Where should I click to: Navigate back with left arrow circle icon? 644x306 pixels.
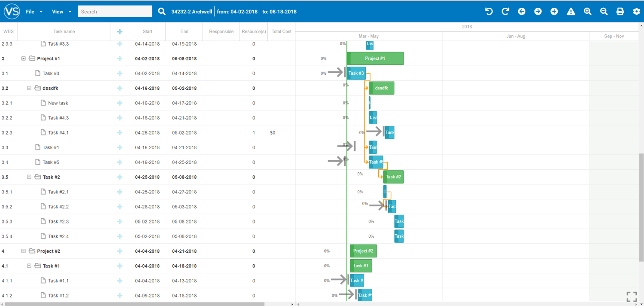coord(522,12)
